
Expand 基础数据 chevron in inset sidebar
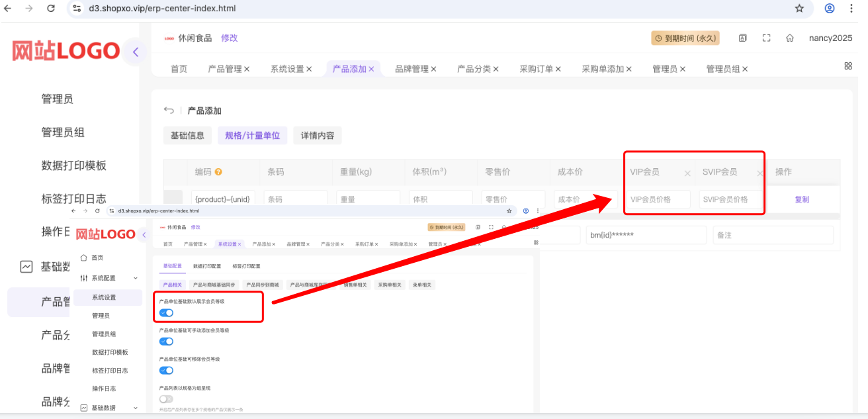tap(136, 408)
